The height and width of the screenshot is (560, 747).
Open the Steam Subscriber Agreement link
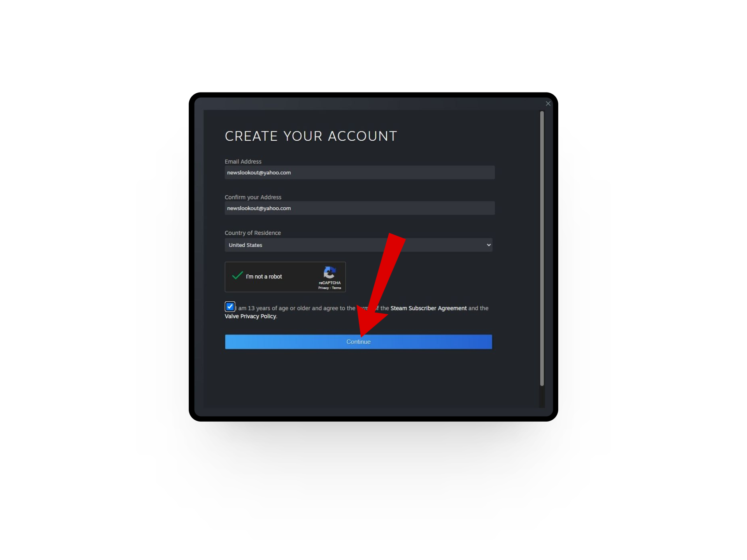coord(428,308)
